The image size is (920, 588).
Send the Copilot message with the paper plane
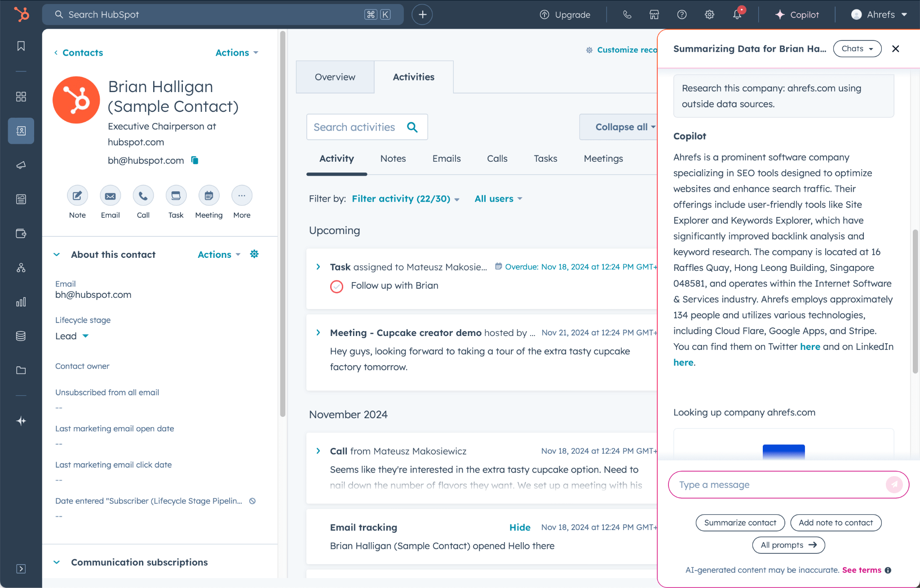tap(894, 485)
